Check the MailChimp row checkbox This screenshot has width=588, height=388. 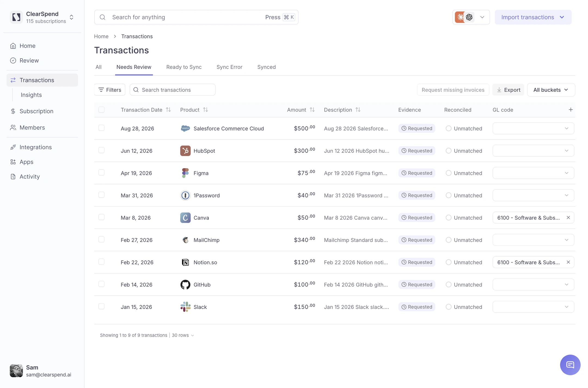[102, 240]
